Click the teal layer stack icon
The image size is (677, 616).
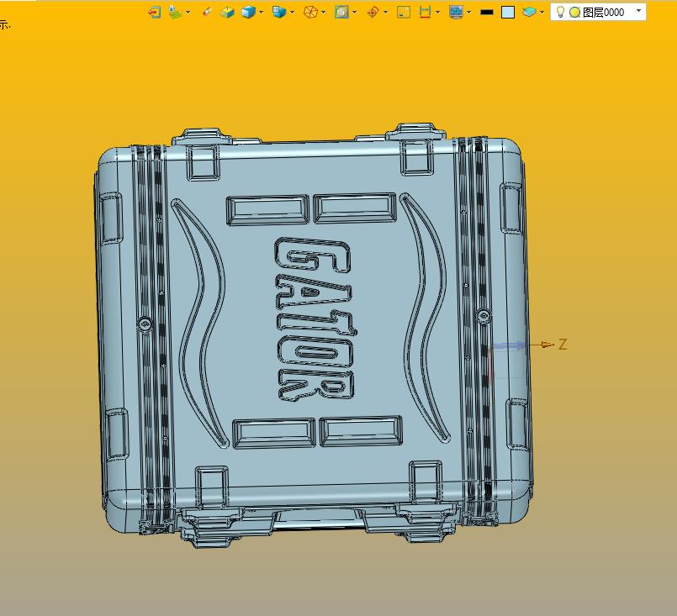tap(529, 12)
